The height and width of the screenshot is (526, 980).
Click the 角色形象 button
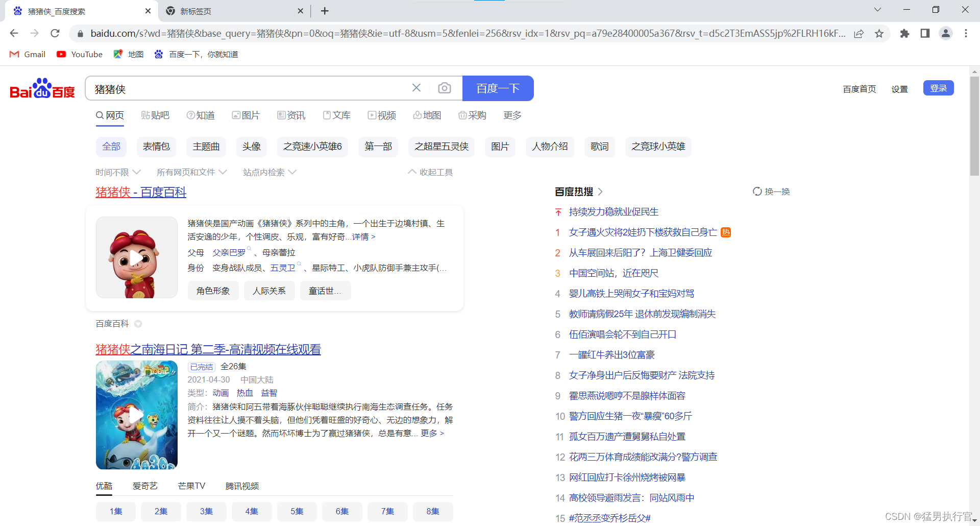click(x=213, y=291)
